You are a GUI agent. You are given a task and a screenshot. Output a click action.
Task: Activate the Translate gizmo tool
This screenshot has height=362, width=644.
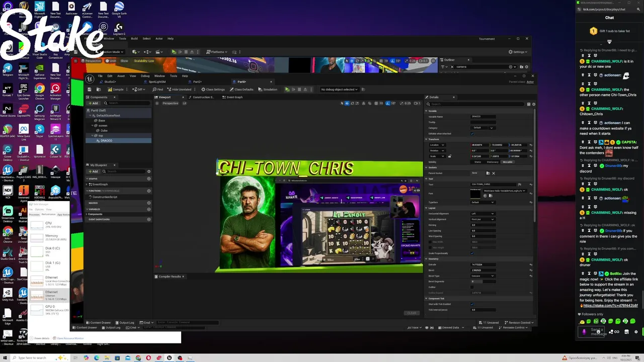[x=347, y=103]
